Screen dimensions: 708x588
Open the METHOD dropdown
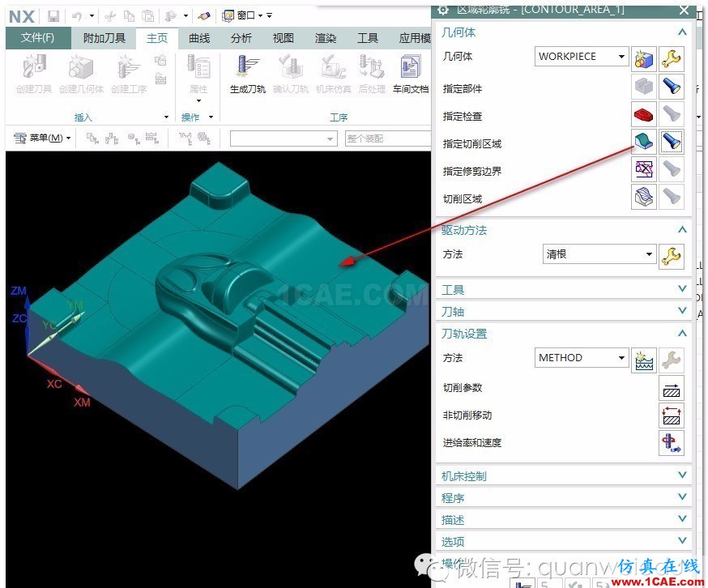coord(582,358)
